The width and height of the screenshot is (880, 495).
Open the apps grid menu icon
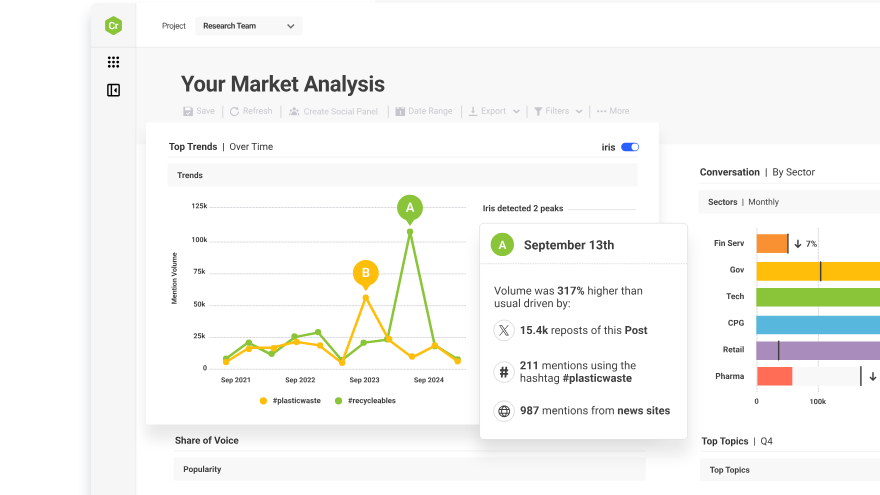pos(113,62)
